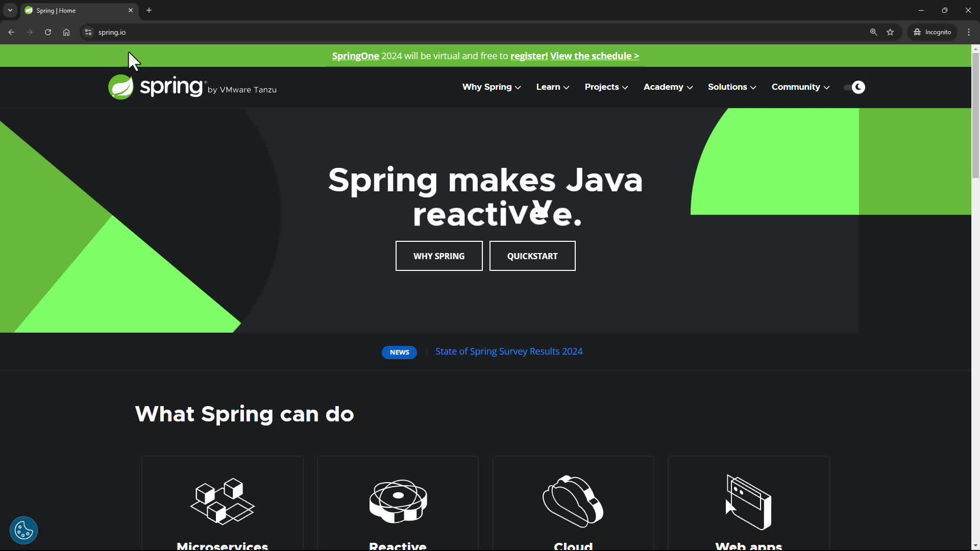The height and width of the screenshot is (551, 980).
Task: Select the Web apps window icon
Action: (749, 502)
